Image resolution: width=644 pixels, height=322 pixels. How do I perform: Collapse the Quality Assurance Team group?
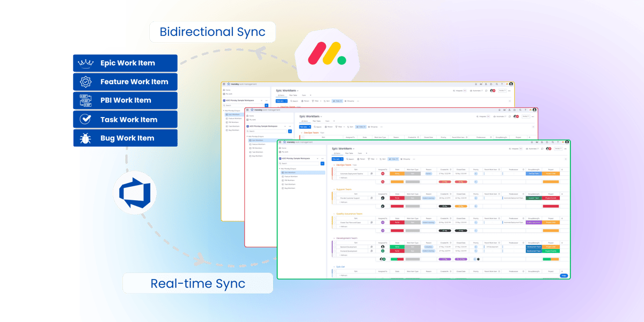click(334, 214)
